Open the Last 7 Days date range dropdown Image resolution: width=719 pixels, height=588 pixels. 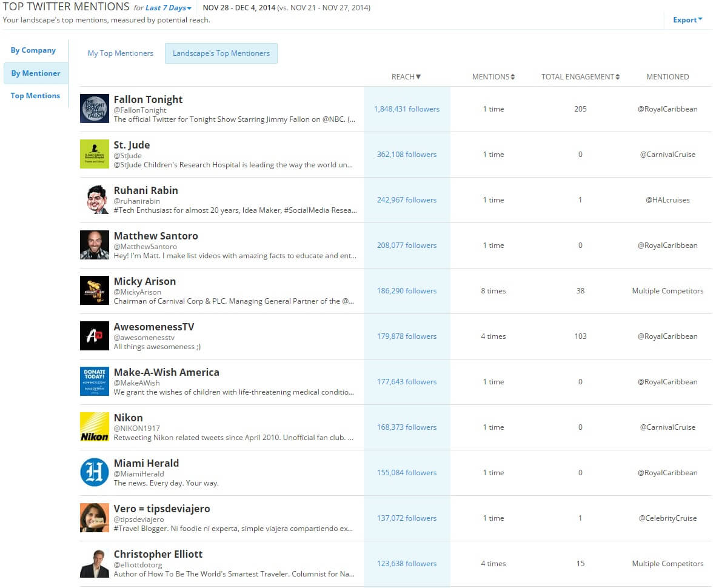tap(169, 8)
